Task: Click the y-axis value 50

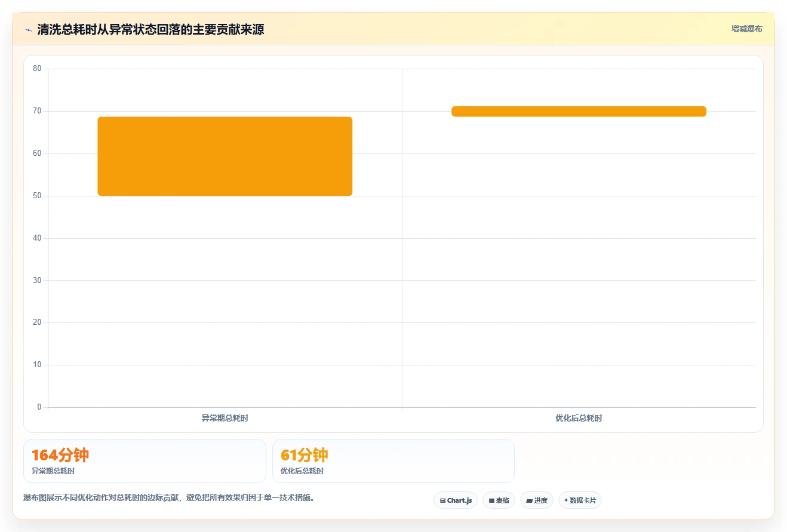Action: 37,196
